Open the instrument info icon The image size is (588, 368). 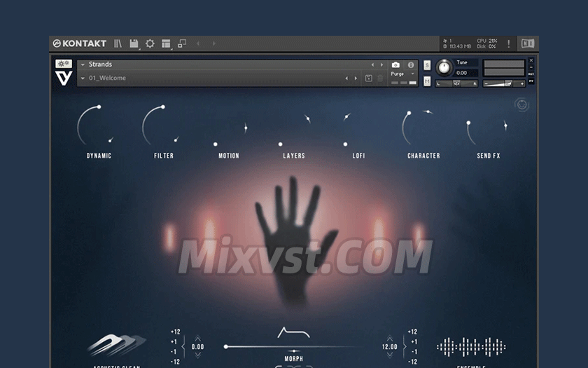point(411,65)
